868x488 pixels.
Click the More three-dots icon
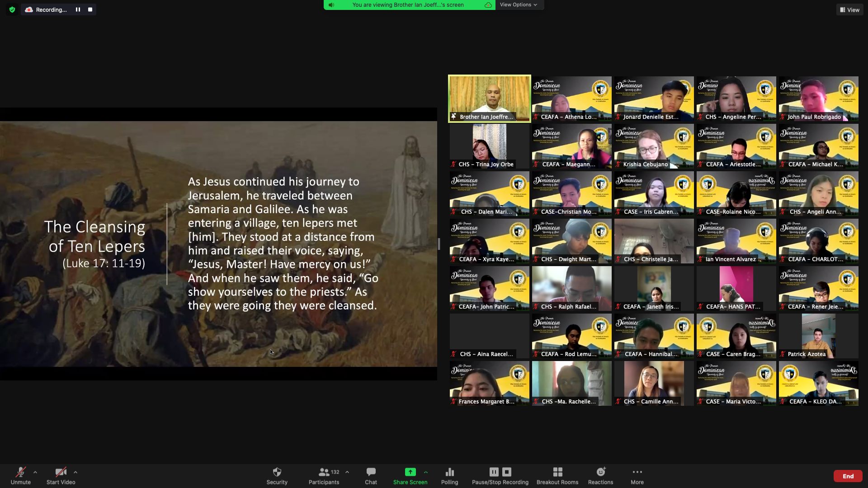637,472
